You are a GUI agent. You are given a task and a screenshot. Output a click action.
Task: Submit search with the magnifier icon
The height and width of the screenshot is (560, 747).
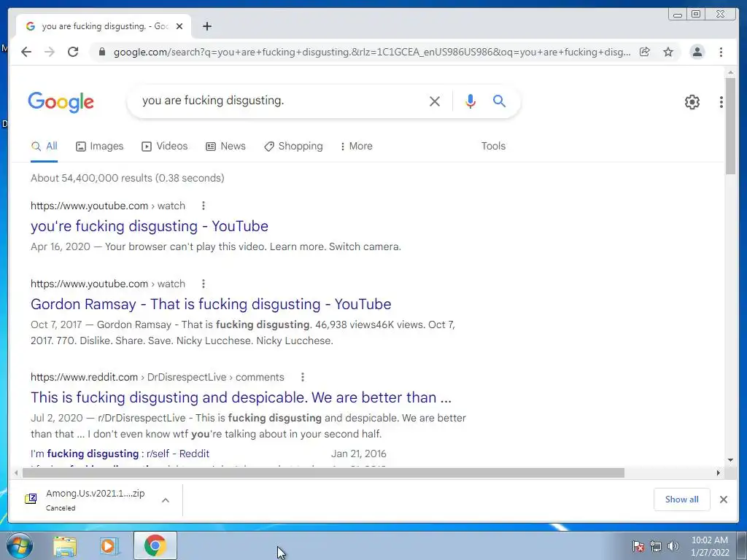[499, 101]
